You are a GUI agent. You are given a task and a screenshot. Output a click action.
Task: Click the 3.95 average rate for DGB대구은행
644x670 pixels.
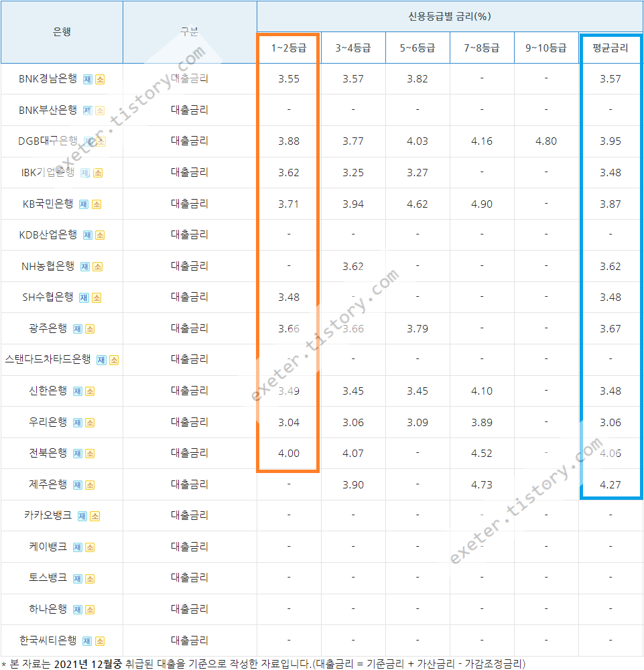[x=610, y=141]
